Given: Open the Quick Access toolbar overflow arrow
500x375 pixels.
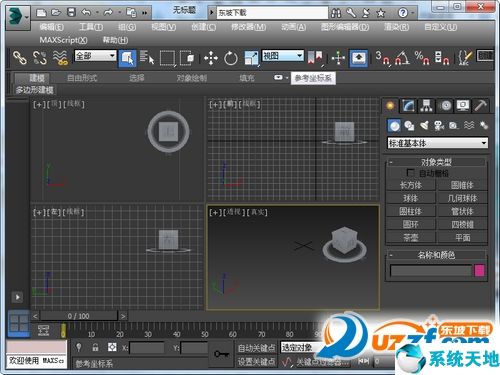Looking at the screenshot, I should 145,13.
